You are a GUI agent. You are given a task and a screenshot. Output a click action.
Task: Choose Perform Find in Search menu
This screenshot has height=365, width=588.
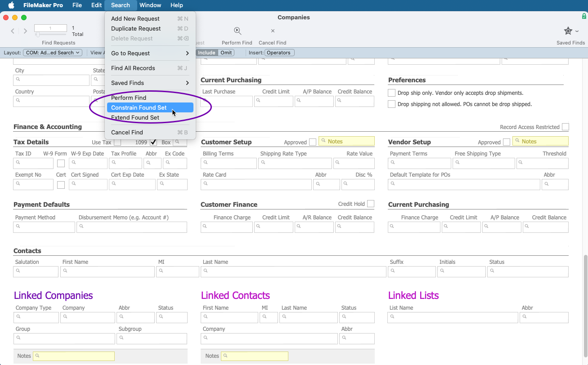150,98
